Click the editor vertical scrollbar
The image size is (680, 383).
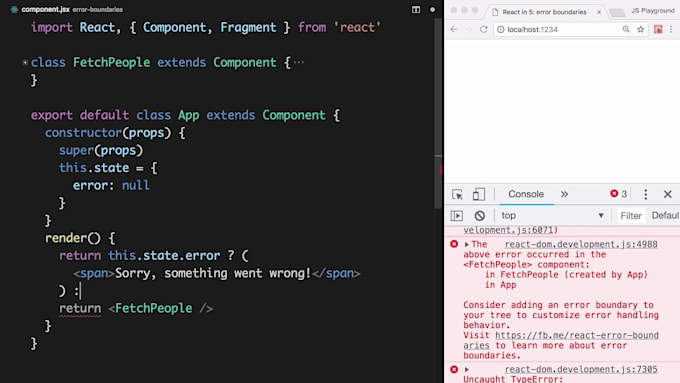click(x=438, y=113)
